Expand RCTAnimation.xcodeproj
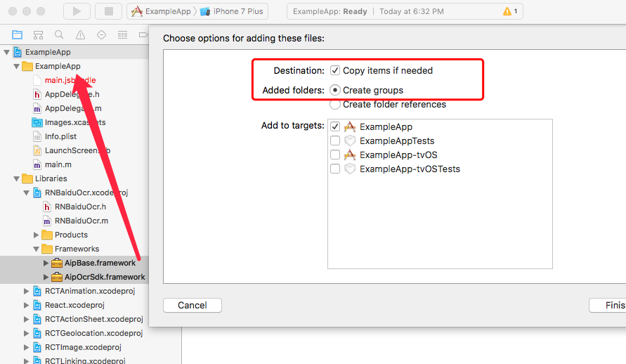The image size is (626, 364). pos(27,292)
